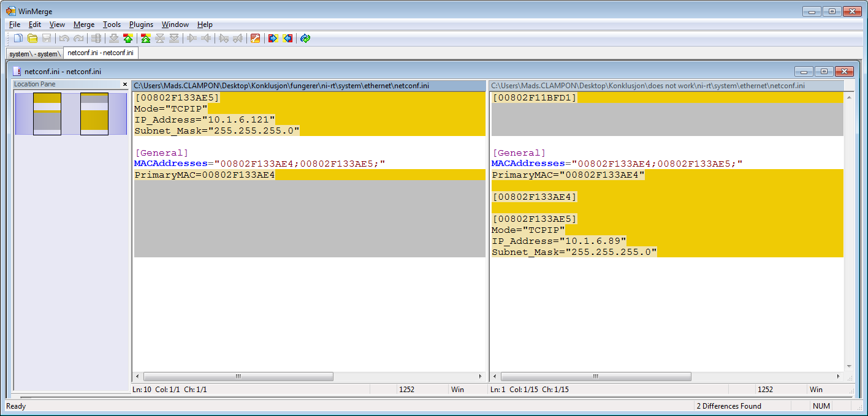Open the Plugins menu
Image resolution: width=868 pixels, height=416 pixels.
[141, 25]
